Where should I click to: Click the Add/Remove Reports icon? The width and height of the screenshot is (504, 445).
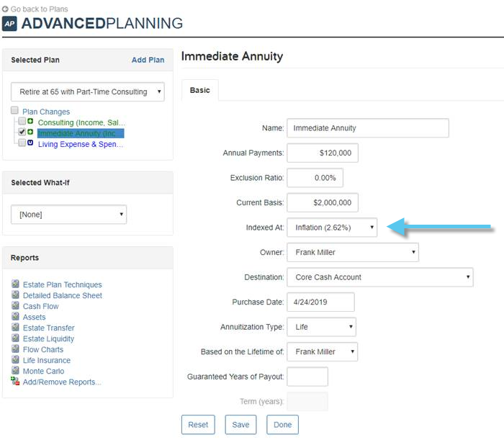pos(15,381)
